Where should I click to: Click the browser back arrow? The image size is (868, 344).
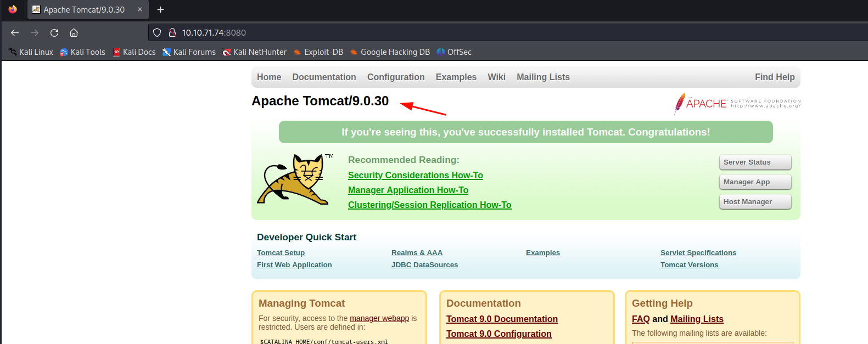15,33
